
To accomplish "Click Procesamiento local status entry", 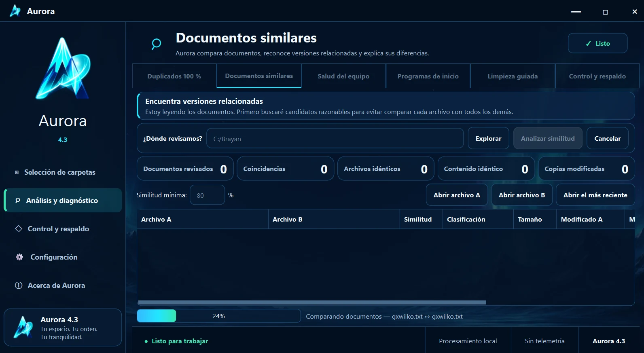I will click(468, 341).
